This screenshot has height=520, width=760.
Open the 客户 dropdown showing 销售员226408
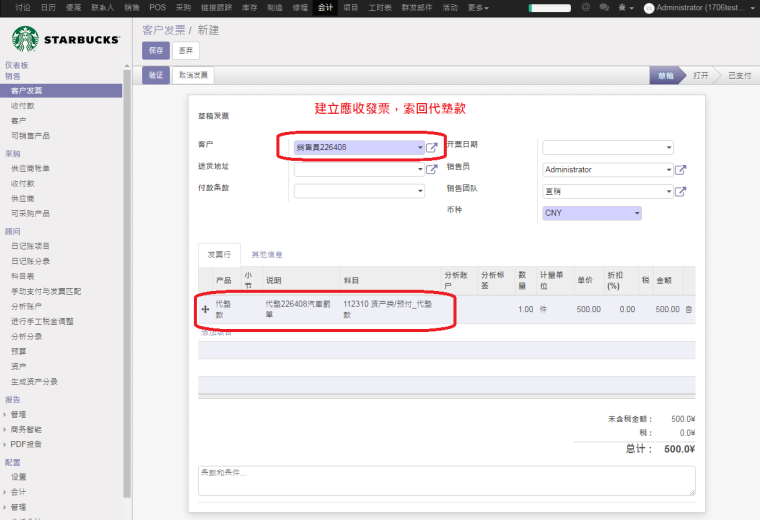coord(359,147)
